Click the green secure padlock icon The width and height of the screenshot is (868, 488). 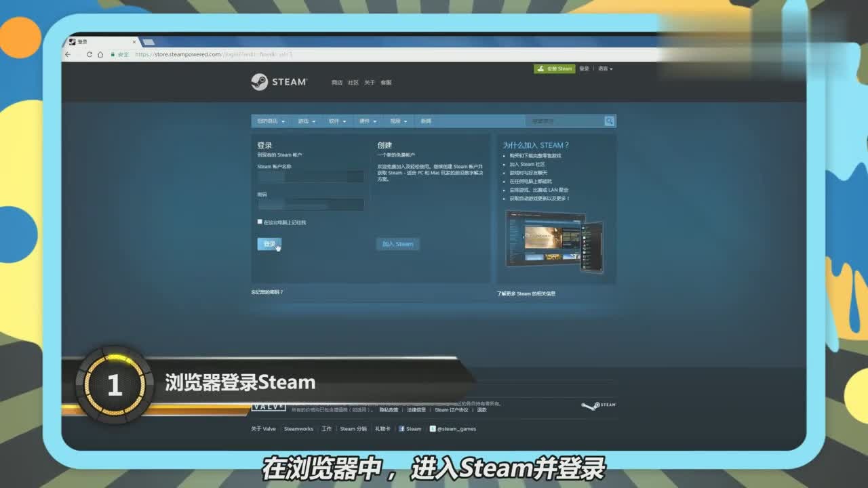(x=113, y=54)
